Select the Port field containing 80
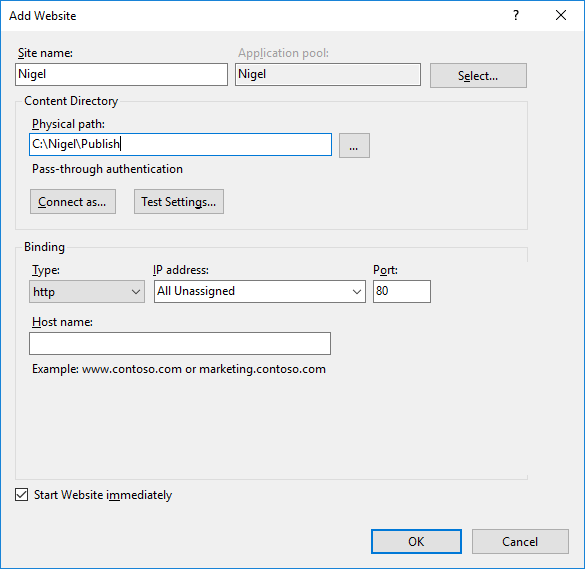 click(402, 291)
